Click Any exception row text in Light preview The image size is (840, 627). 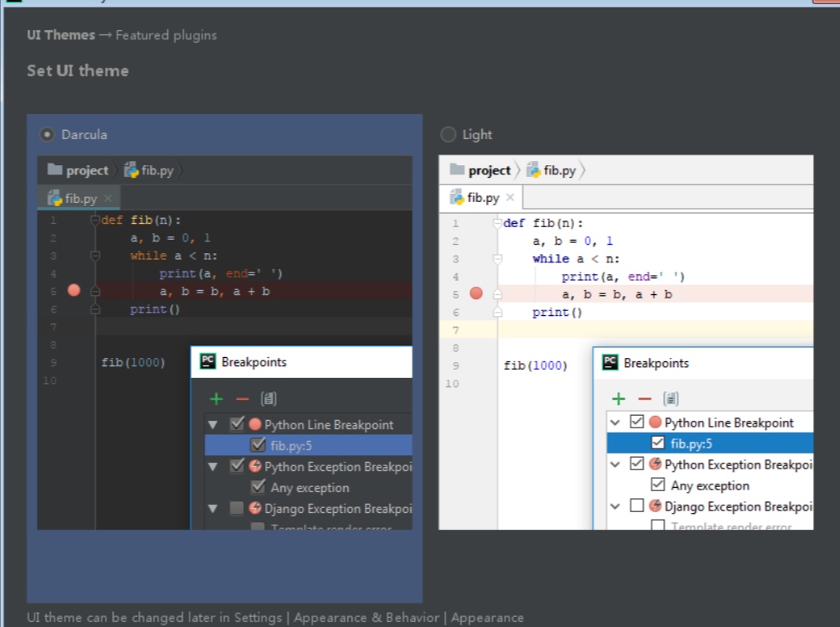[710, 485]
